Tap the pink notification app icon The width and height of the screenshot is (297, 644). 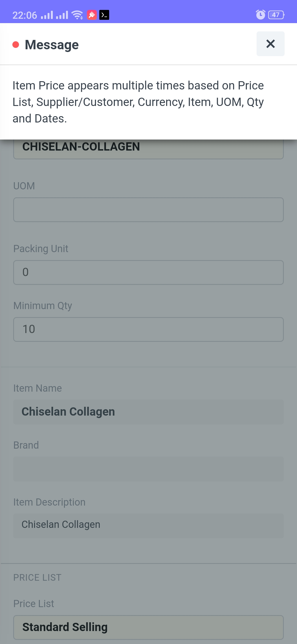coord(92,15)
